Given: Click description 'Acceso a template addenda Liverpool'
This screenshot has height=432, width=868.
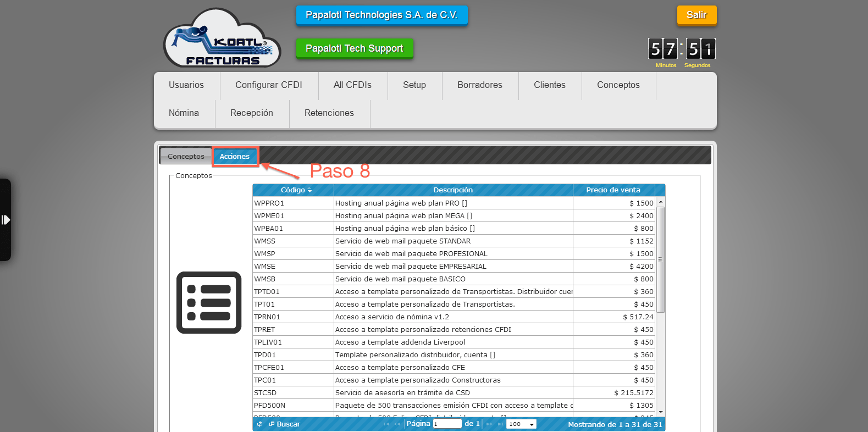Looking at the screenshot, I should click(x=400, y=342).
